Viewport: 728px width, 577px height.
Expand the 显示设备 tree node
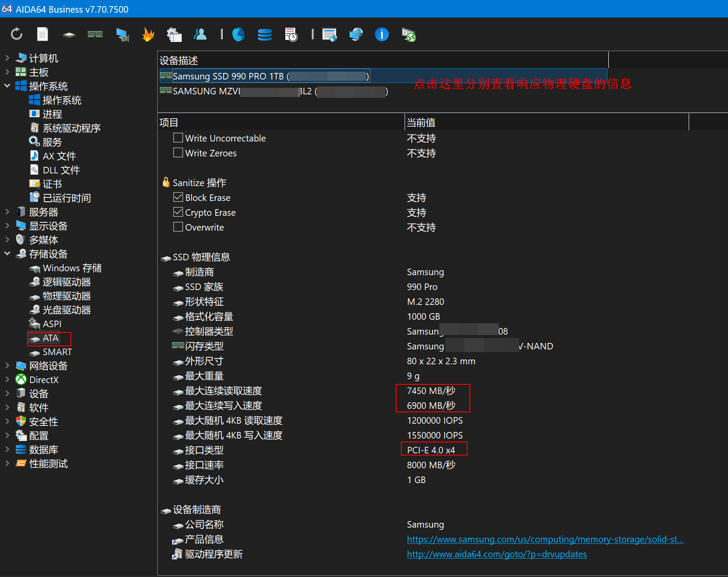(x=7, y=225)
